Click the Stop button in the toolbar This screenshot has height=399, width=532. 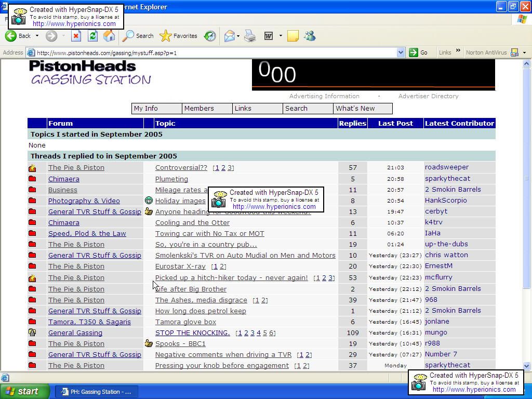pos(76,36)
